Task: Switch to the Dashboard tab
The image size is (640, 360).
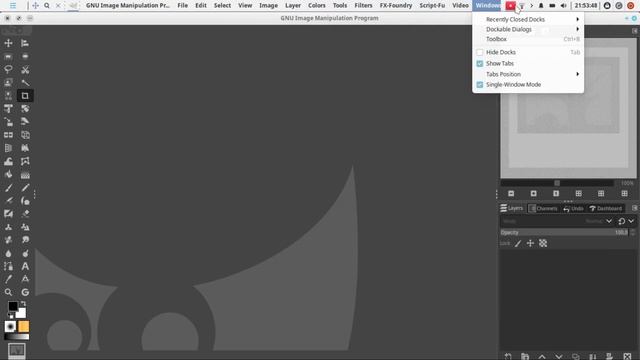Action: click(606, 208)
